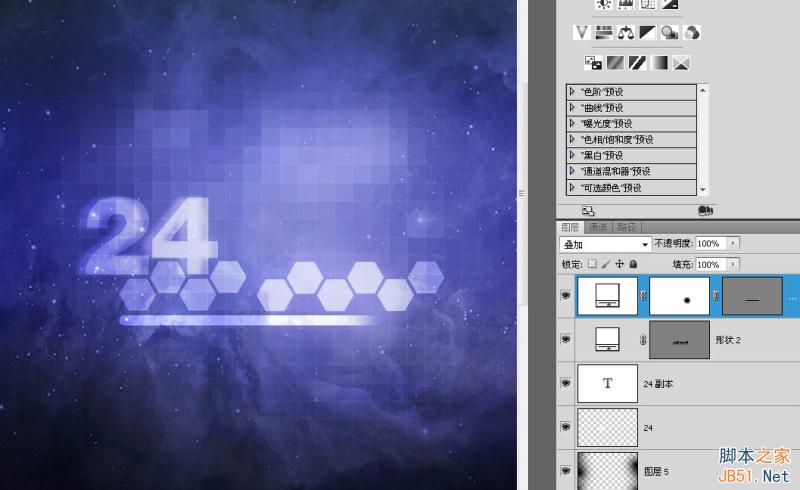This screenshot has width=800, height=490.
Task: Open the 叠加 blend mode dropdown
Action: [x=606, y=244]
